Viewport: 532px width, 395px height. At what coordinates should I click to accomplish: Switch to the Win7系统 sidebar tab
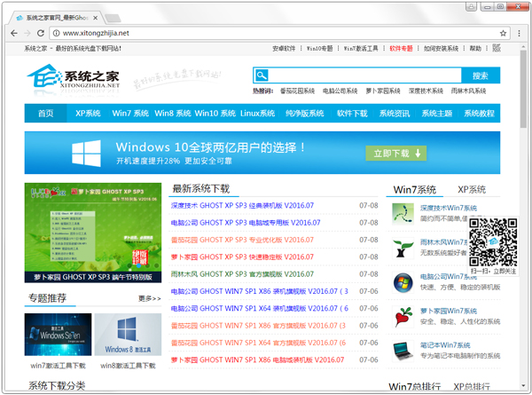pos(415,190)
